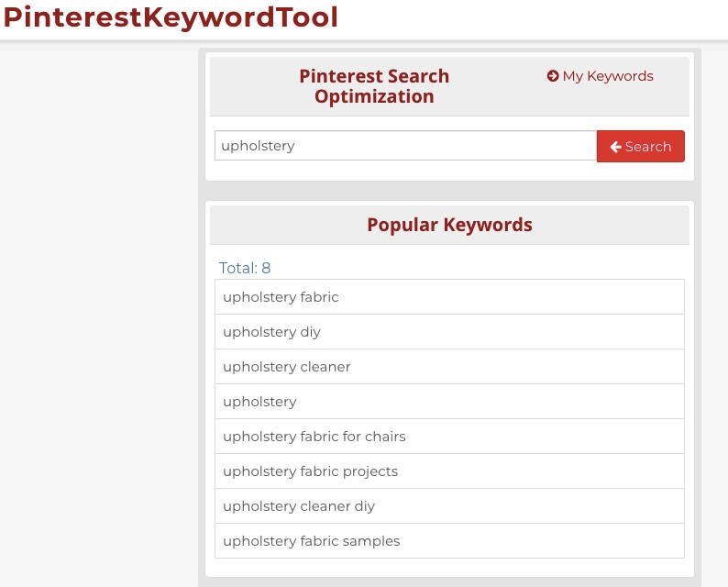Viewport: 728px width, 587px height.
Task: Go to the PinterestKeywordTool site title
Action: (x=171, y=17)
